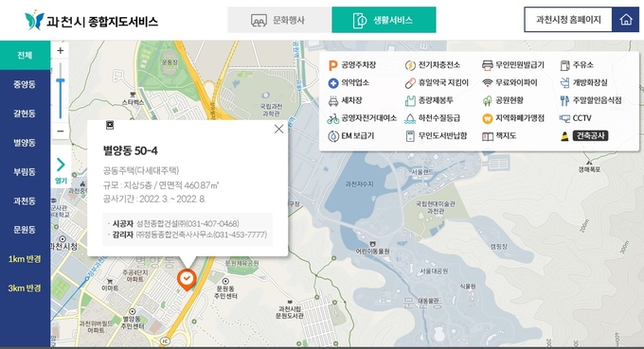Screen dimensions: 644x349
Task: Zoom in with the plus button
Action: tap(61, 50)
